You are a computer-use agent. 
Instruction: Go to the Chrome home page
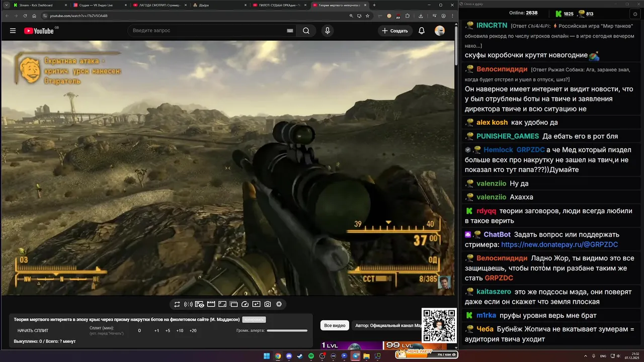click(34, 16)
